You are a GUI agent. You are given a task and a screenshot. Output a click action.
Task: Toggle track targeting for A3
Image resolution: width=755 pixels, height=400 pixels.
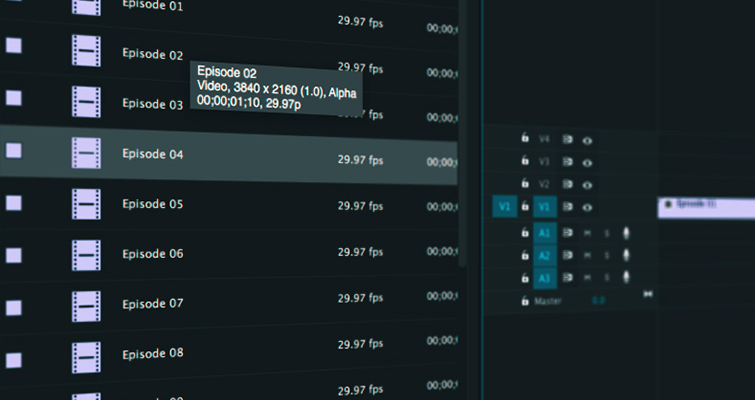[544, 278]
